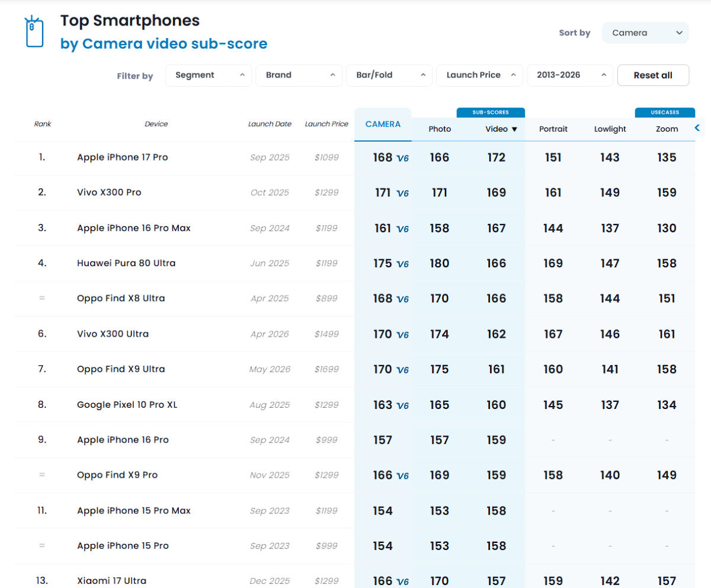The width and height of the screenshot is (711, 588).
Task: Open the Google Pixel 10 Pro XL page
Action: click(x=127, y=405)
